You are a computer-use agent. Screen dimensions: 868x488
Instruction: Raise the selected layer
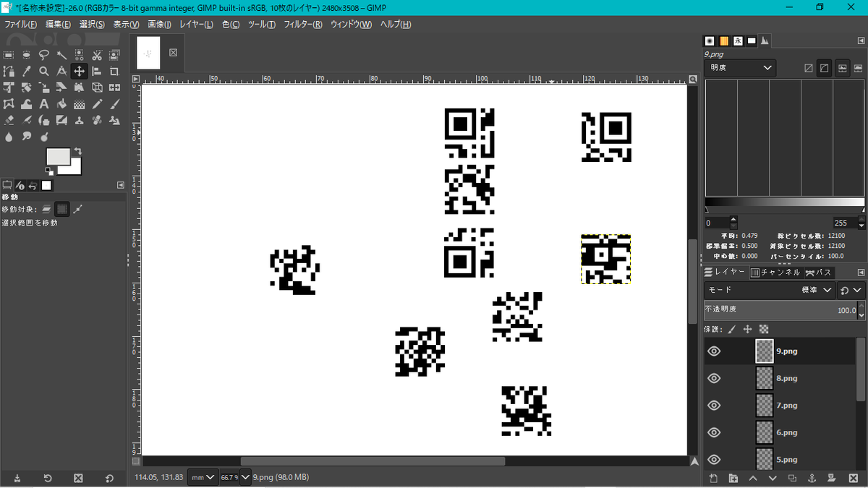tap(753, 478)
